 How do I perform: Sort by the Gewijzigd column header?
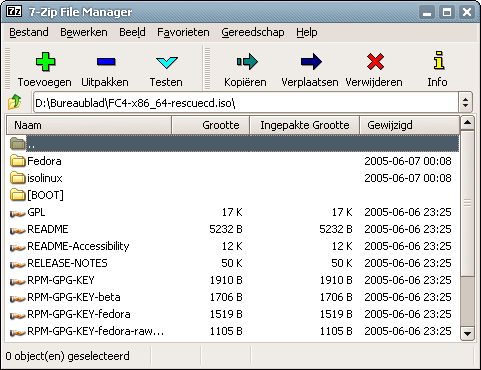[x=409, y=125]
